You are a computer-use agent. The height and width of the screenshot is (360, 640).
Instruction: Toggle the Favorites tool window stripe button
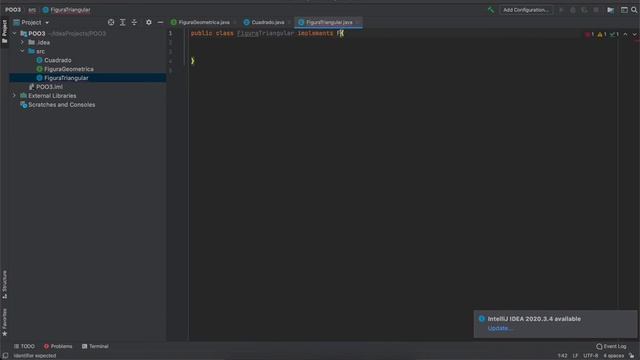pos(4,322)
